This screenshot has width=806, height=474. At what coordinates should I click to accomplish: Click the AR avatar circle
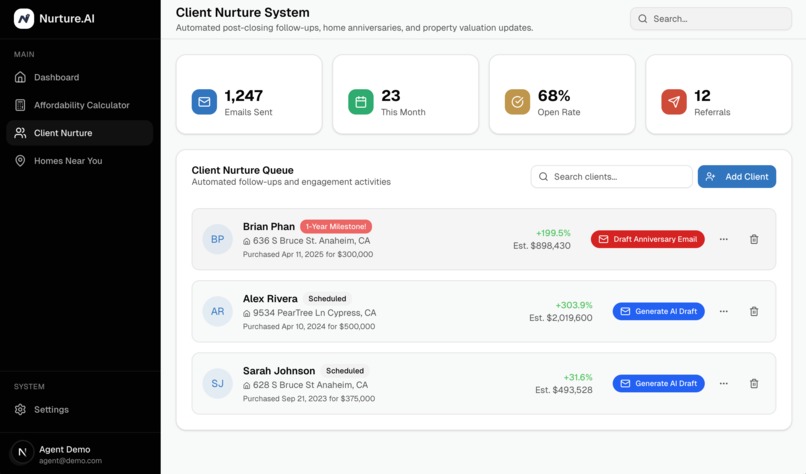(x=217, y=311)
